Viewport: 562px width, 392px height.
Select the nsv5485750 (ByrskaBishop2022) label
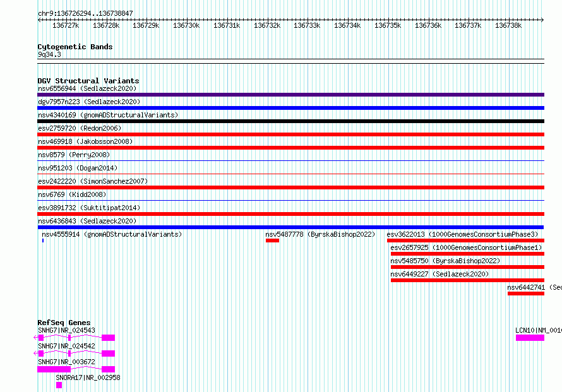(445, 261)
